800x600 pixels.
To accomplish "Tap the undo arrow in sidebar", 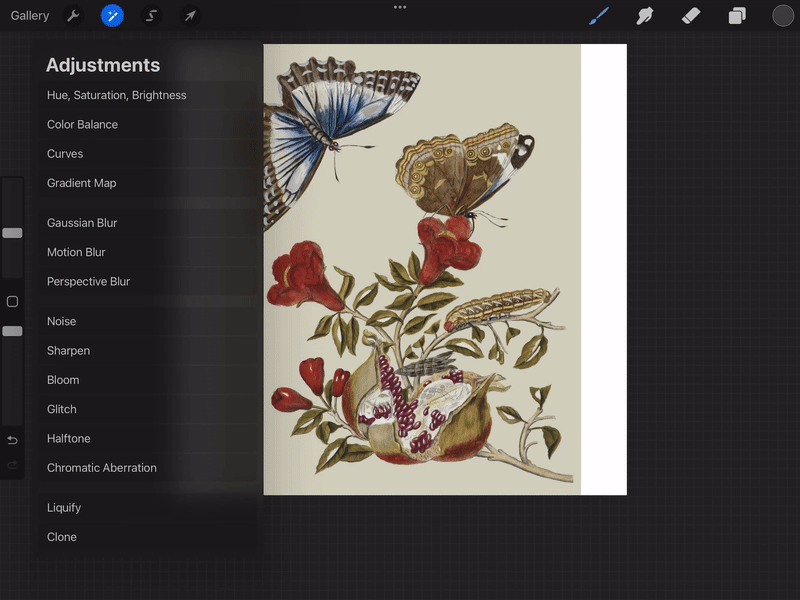I will pyautogui.click(x=12, y=440).
